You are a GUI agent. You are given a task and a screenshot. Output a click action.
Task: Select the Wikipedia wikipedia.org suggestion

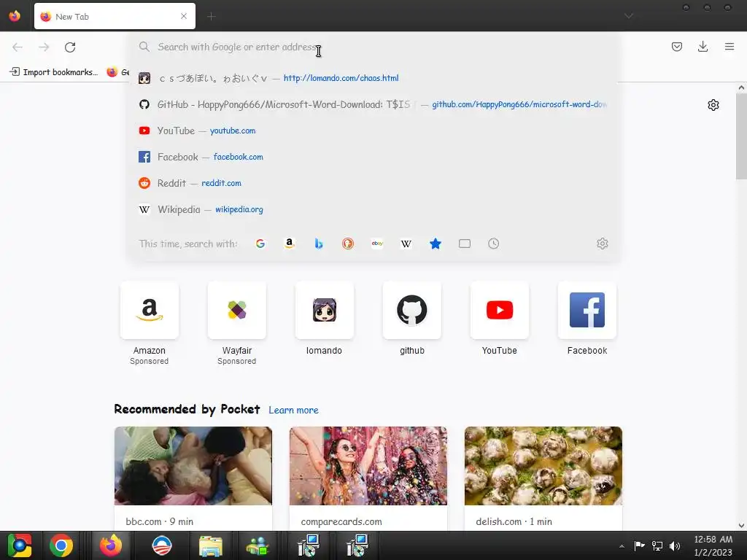[x=373, y=209]
